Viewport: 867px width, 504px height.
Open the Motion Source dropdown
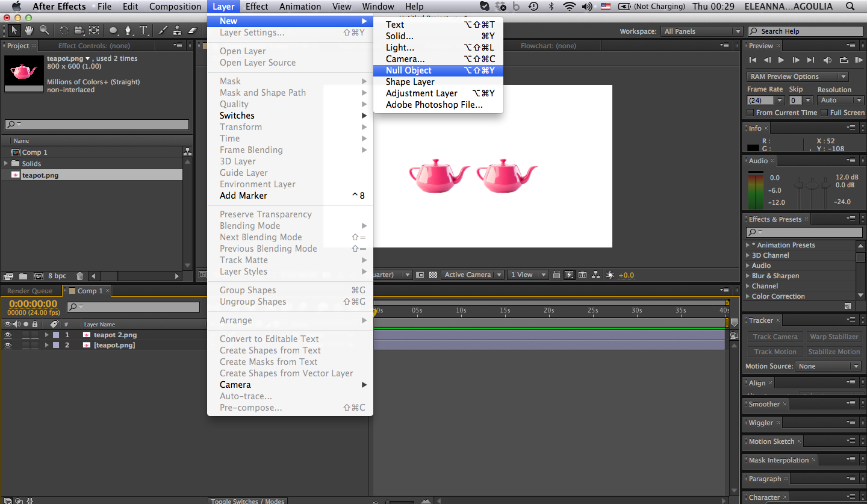click(828, 366)
